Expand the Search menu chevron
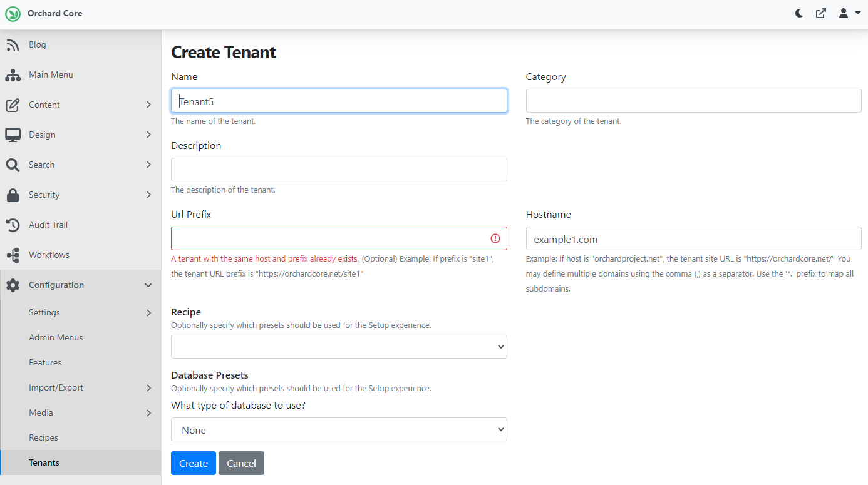The height and width of the screenshot is (485, 868). tap(148, 165)
